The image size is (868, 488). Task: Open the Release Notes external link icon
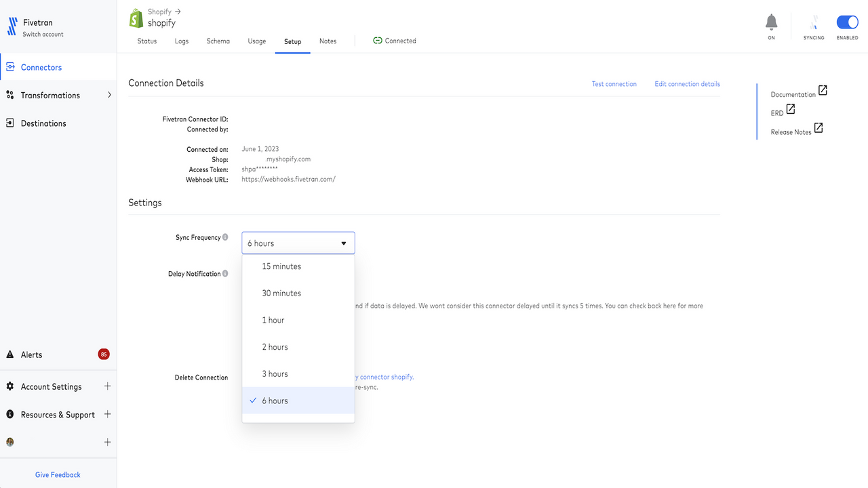(x=818, y=127)
